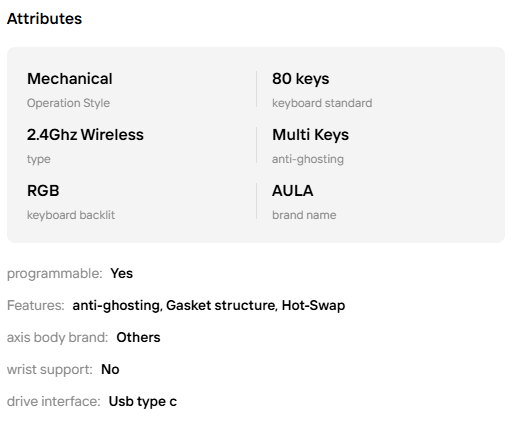Viewport: 522px width, 424px height.
Task: Click the keyboard standard label
Action: click(322, 103)
